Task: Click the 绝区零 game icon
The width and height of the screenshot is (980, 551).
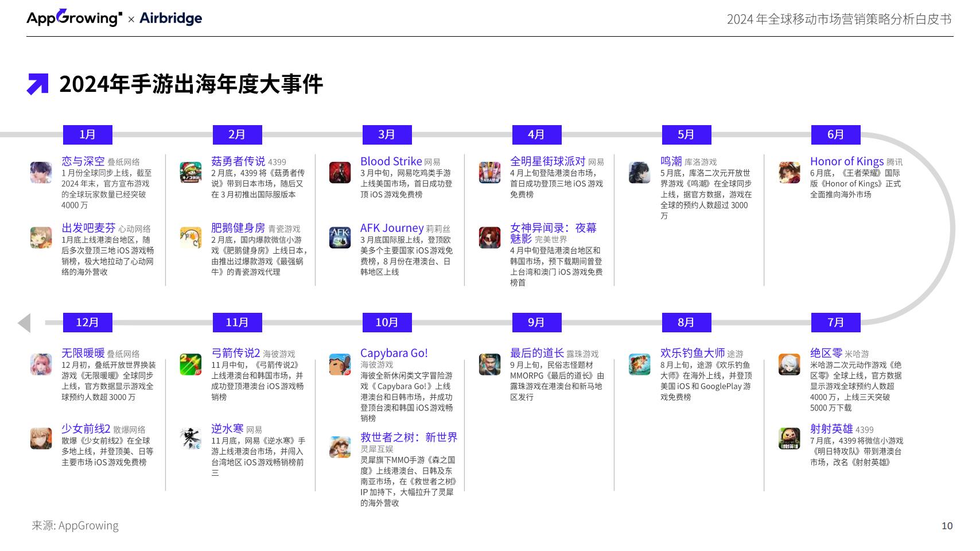Action: coord(790,364)
